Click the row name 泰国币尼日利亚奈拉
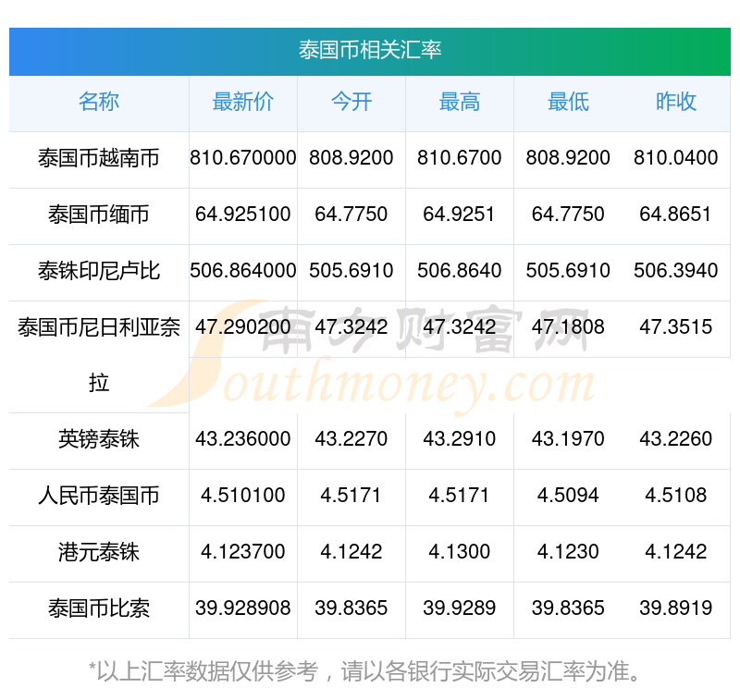The width and height of the screenshot is (740, 700). [x=99, y=355]
